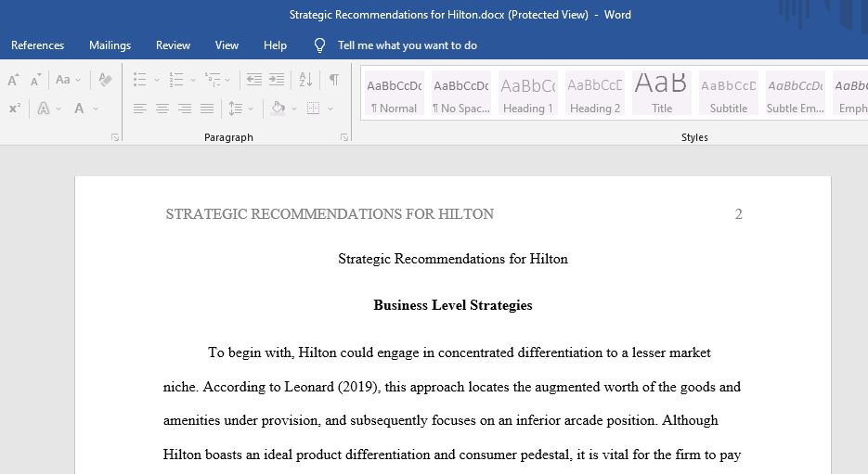
Task: Click the Clear All Formatting eraser icon
Action: coord(105,80)
